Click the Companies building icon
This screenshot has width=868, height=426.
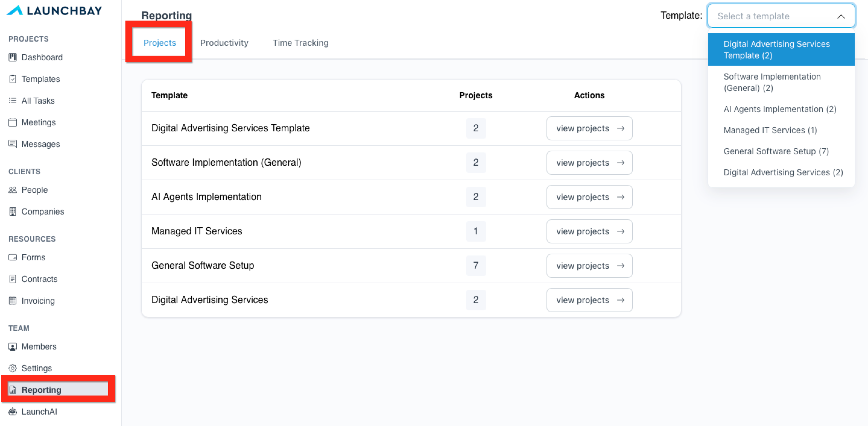point(12,212)
